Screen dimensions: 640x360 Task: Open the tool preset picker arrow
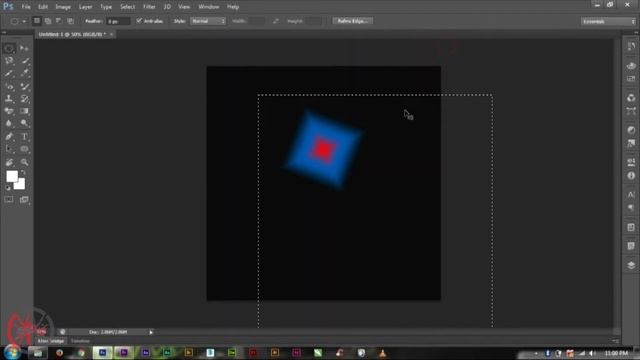(x=24, y=21)
